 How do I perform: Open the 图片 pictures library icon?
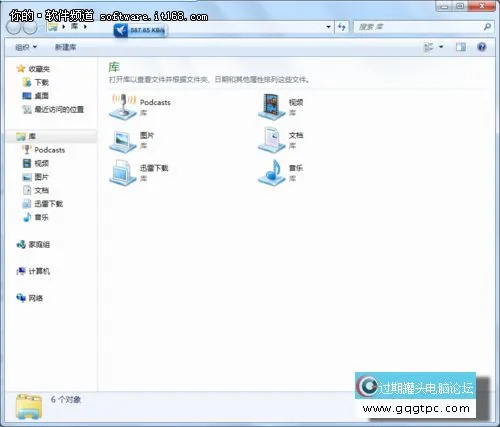[123, 141]
